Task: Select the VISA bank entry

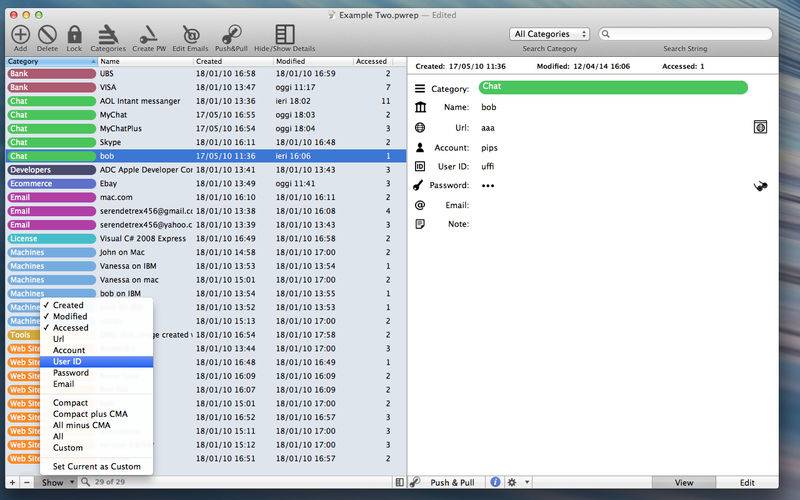Action: pyautogui.click(x=206, y=87)
